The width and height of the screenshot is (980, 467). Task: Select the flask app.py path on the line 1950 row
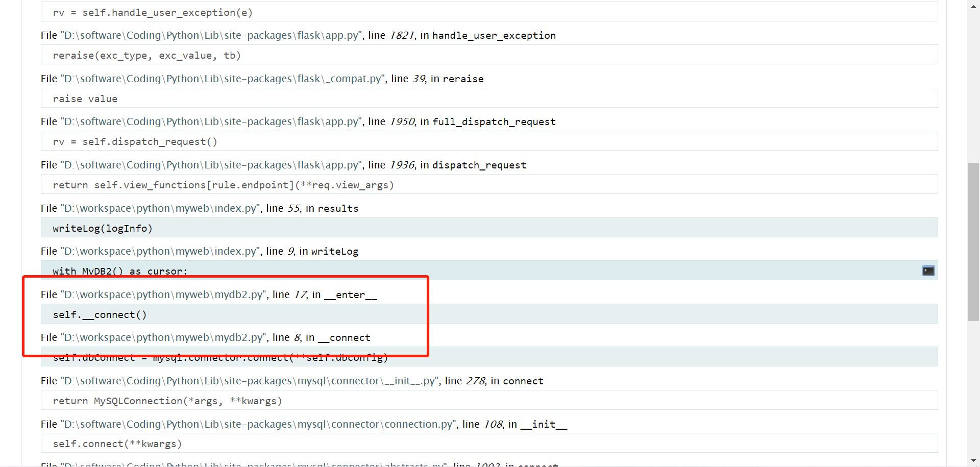click(211, 121)
